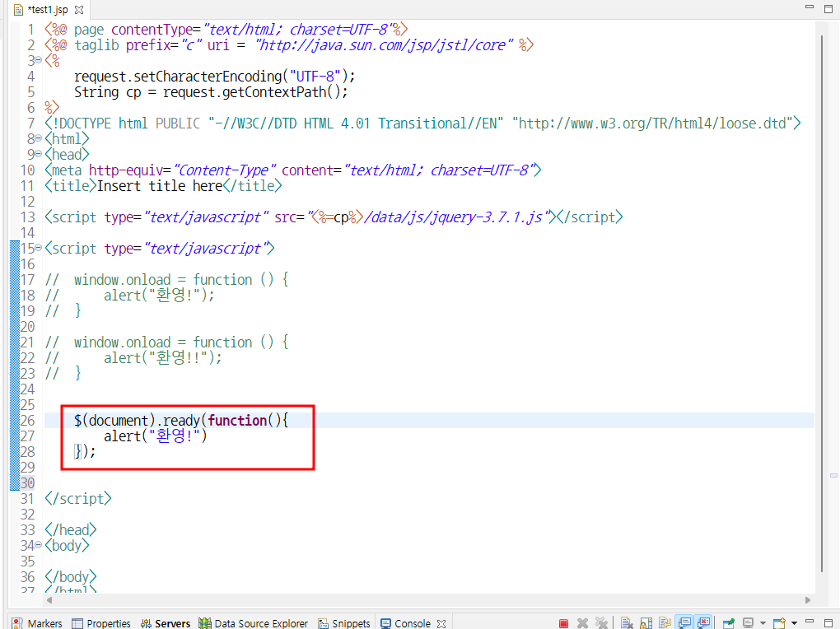
Task: Open the Open Console dropdown arrow
Action: click(x=795, y=623)
